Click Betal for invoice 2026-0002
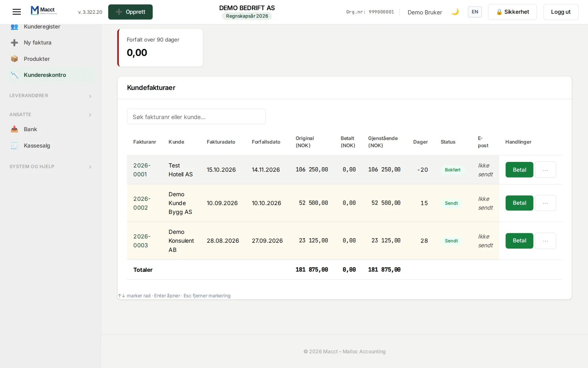This screenshot has height=368, width=588. click(519, 203)
